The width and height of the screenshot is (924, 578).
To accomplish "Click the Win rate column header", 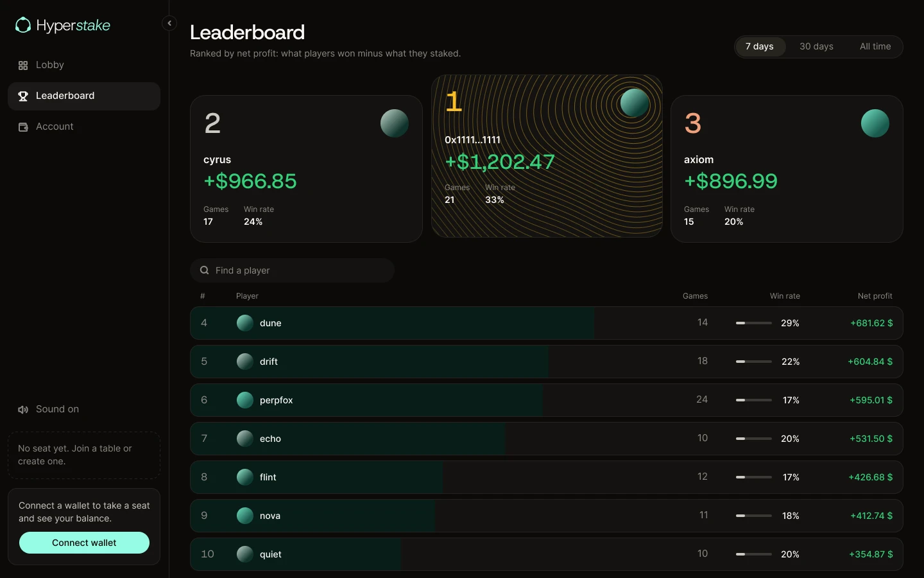I will tap(785, 296).
